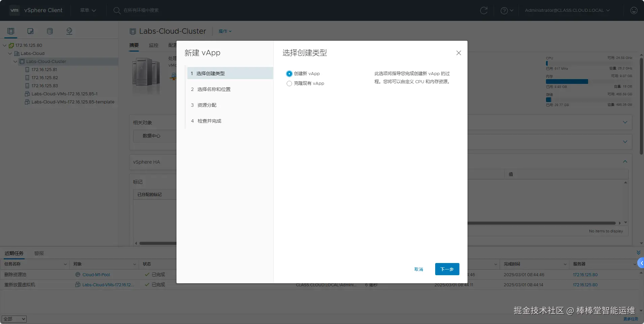Open the Networking inventory view icon
The width and height of the screenshot is (644, 324).
click(x=69, y=31)
